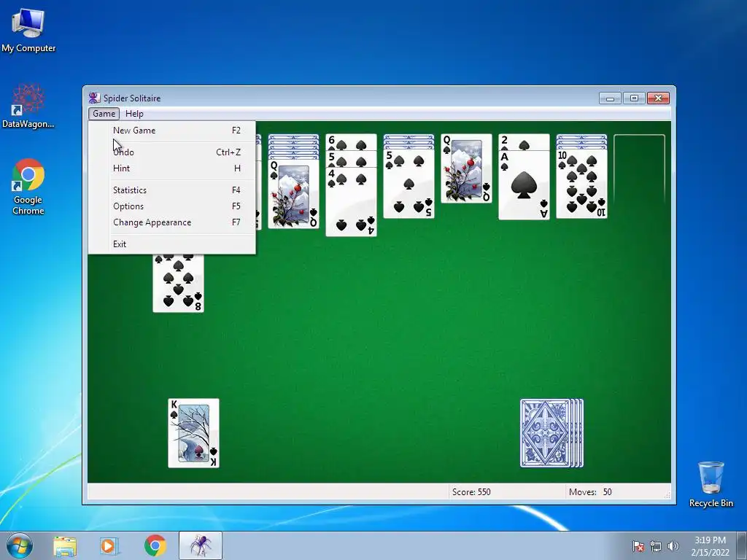Image resolution: width=747 pixels, height=560 pixels.
Task: Maximize the Spider Solitaire window
Action: click(x=634, y=98)
